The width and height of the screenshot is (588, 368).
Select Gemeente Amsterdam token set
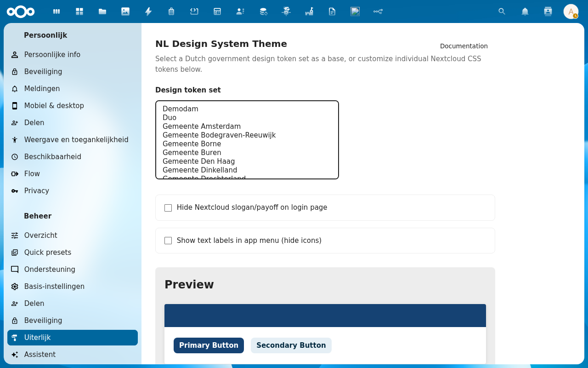[x=247, y=126]
